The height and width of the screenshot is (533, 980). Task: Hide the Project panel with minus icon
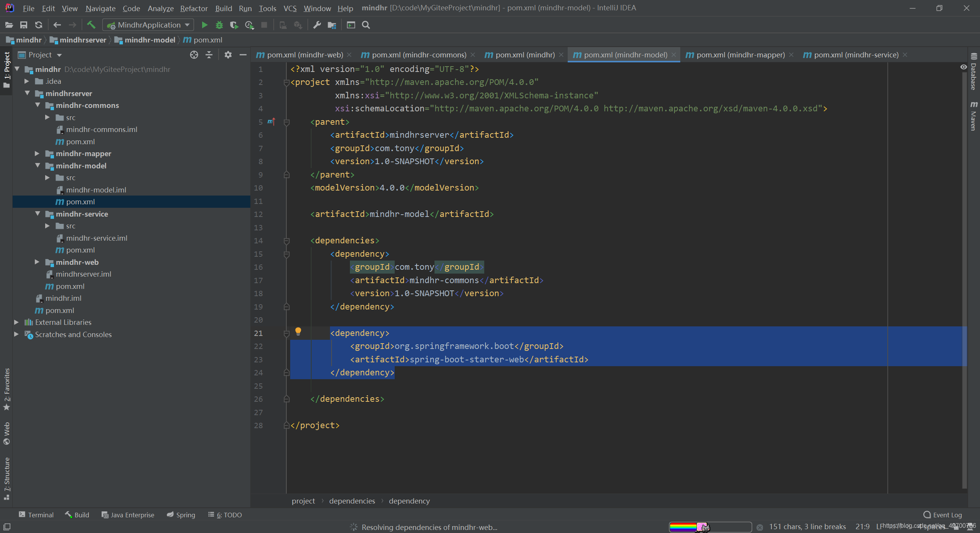click(x=243, y=55)
